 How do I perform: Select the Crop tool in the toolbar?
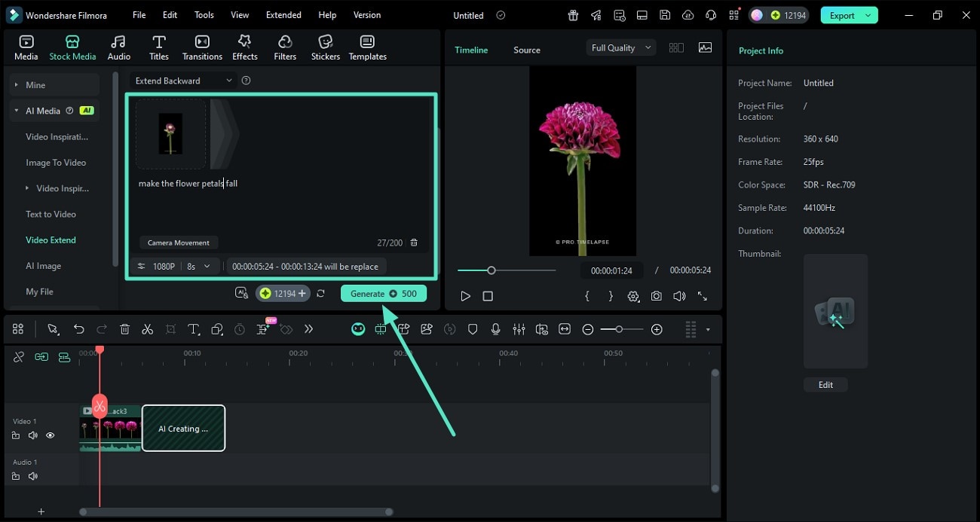tap(170, 329)
